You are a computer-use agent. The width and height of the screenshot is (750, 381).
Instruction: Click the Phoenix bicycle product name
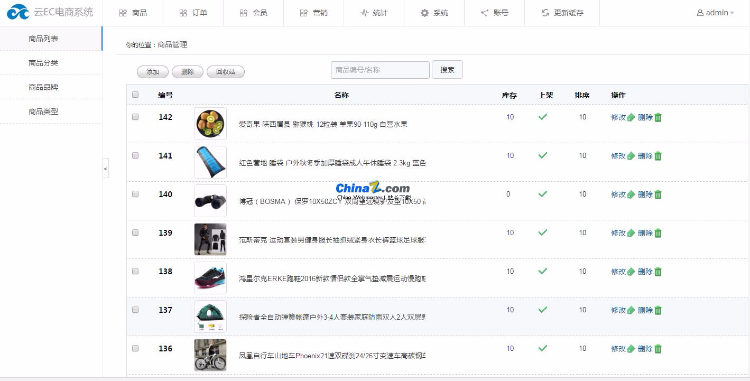[x=332, y=356]
